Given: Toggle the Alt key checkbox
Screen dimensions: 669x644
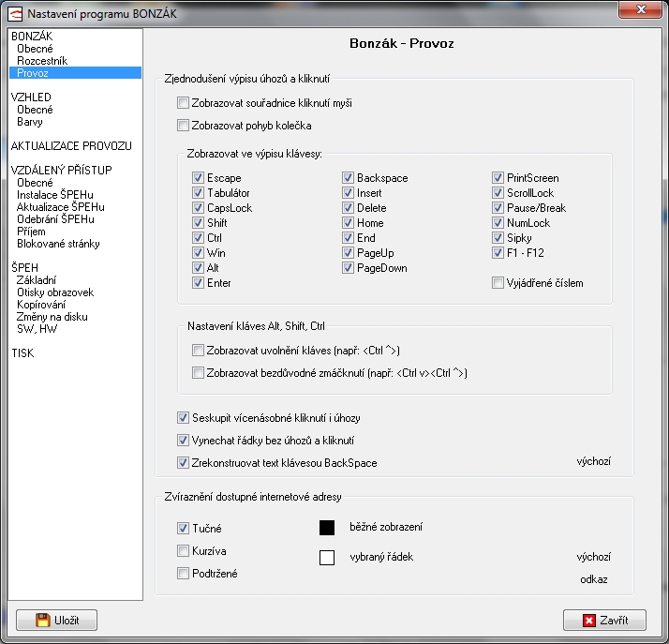Looking at the screenshot, I should 198,267.
